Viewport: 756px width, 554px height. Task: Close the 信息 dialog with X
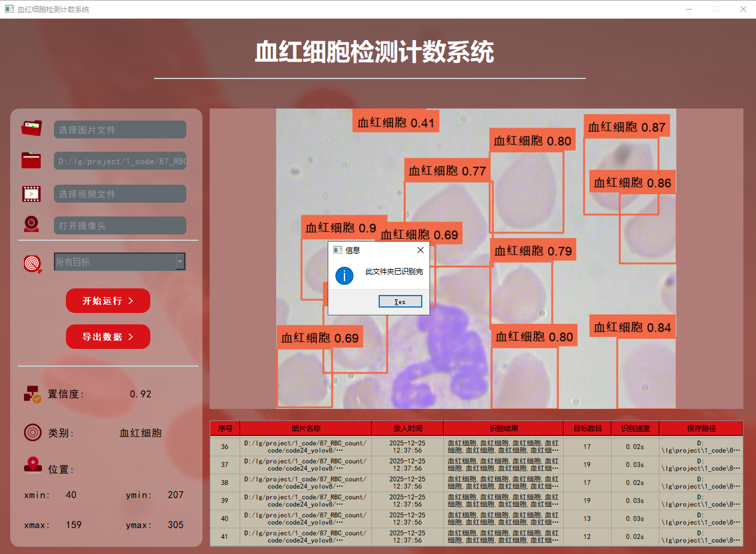[420, 250]
